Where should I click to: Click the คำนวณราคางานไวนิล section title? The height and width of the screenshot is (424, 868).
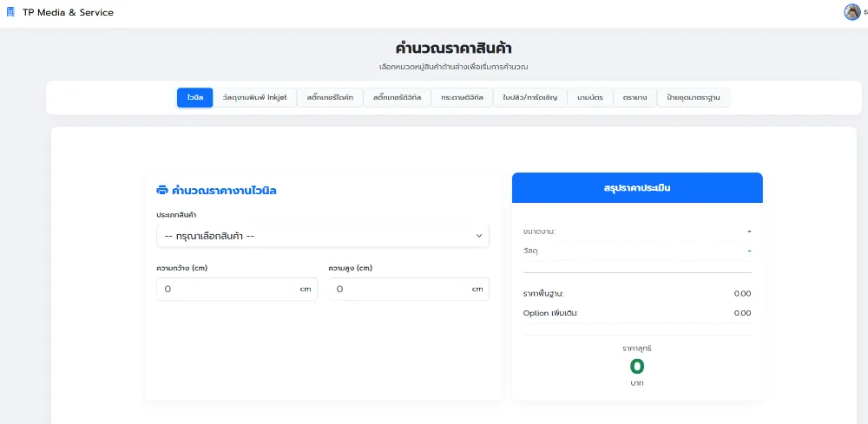(x=224, y=191)
